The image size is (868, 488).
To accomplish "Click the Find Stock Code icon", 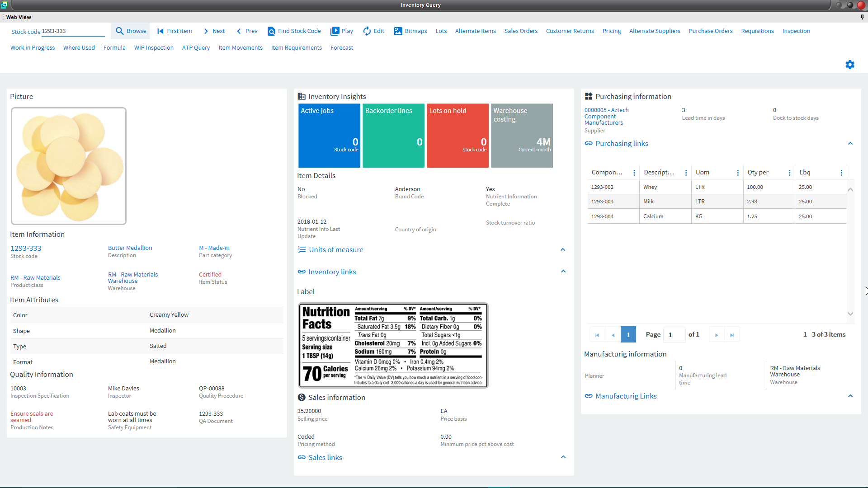I will tap(271, 31).
